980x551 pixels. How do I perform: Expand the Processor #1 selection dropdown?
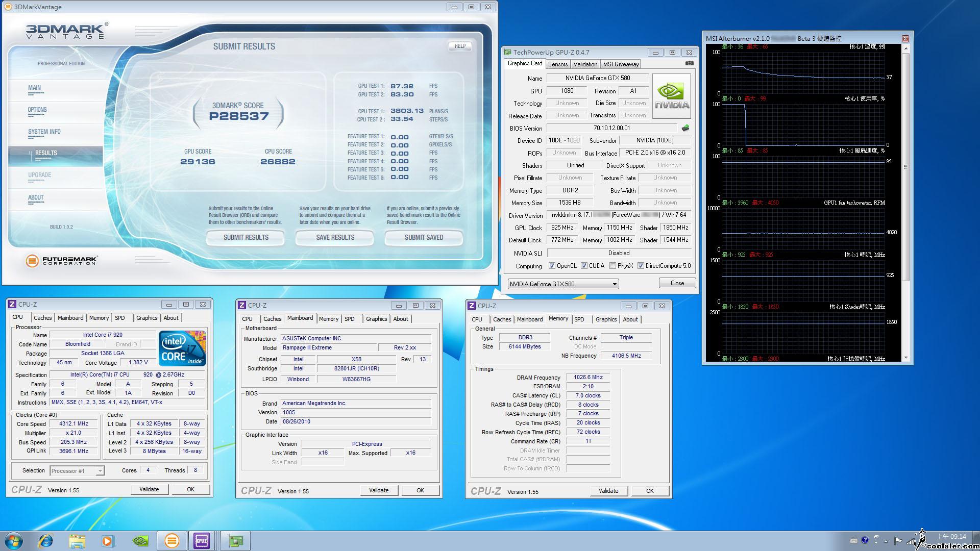[x=100, y=471]
